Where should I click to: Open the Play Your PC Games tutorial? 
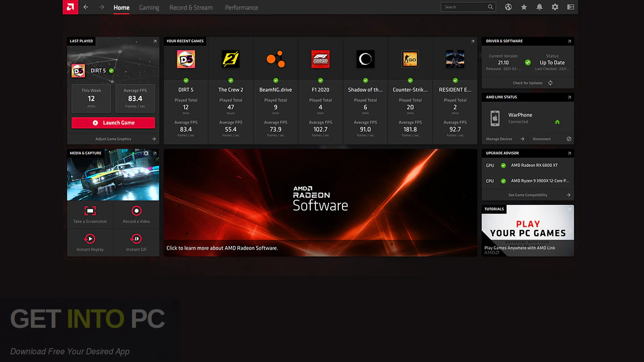[527, 230]
